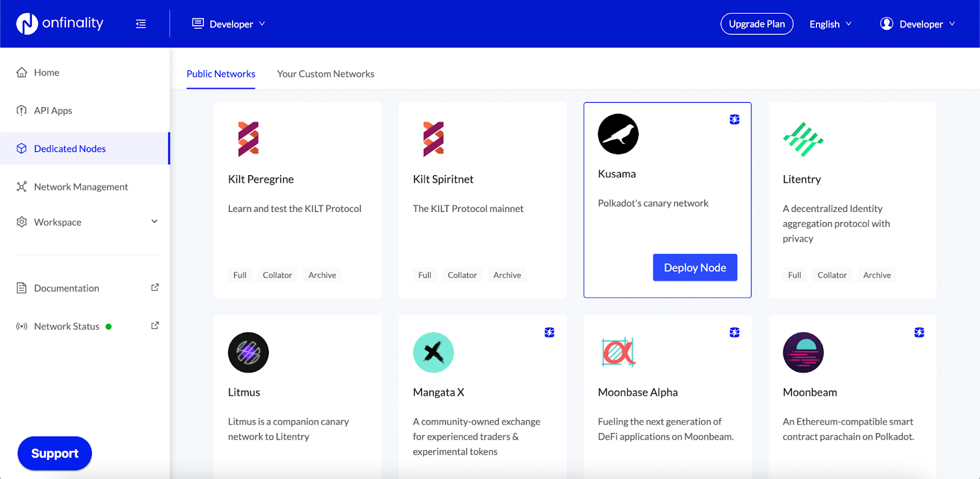
Task: Click the Kilt Peregrine logo
Action: [x=249, y=139]
